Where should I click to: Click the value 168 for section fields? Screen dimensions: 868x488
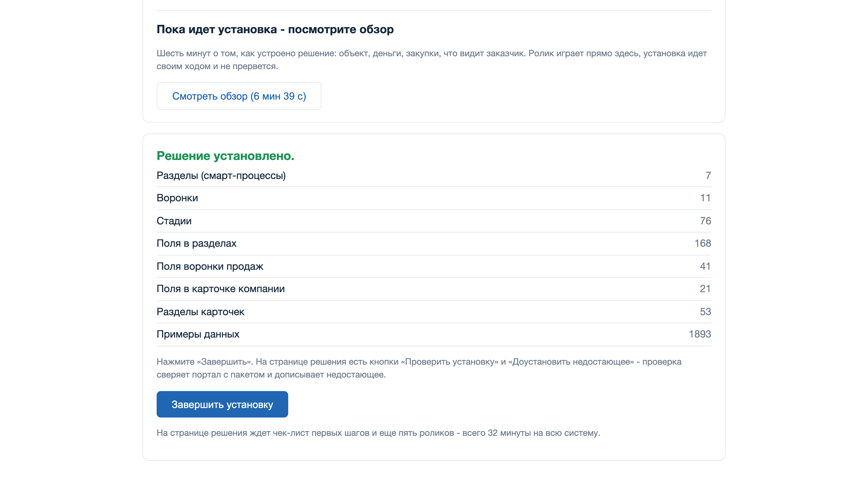click(x=703, y=244)
